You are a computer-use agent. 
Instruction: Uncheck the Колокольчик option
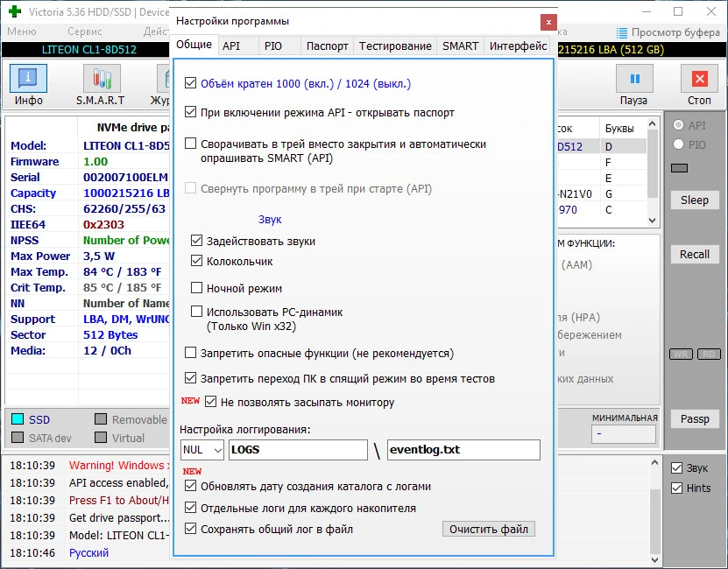pyautogui.click(x=196, y=260)
